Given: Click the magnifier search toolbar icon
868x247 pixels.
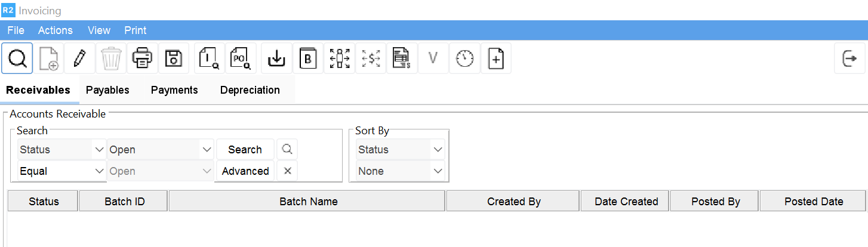Looking at the screenshot, I should coord(17,58).
